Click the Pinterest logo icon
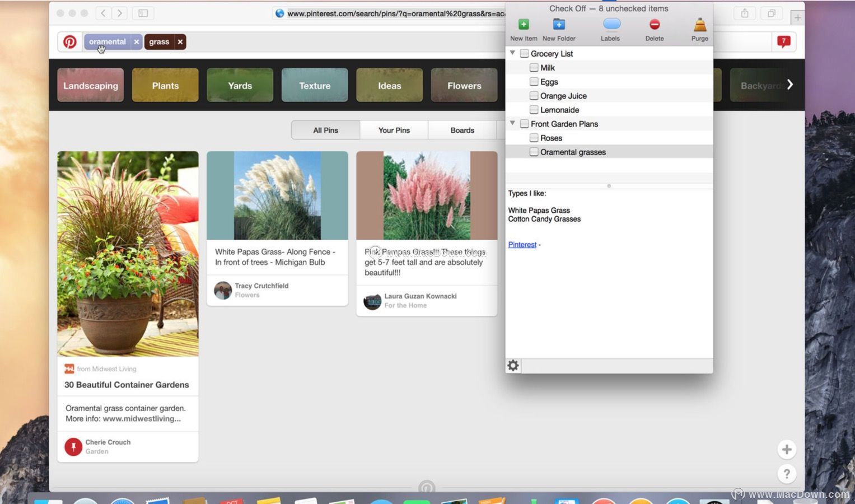Screen dimensions: 855x504 pyautogui.click(x=70, y=42)
